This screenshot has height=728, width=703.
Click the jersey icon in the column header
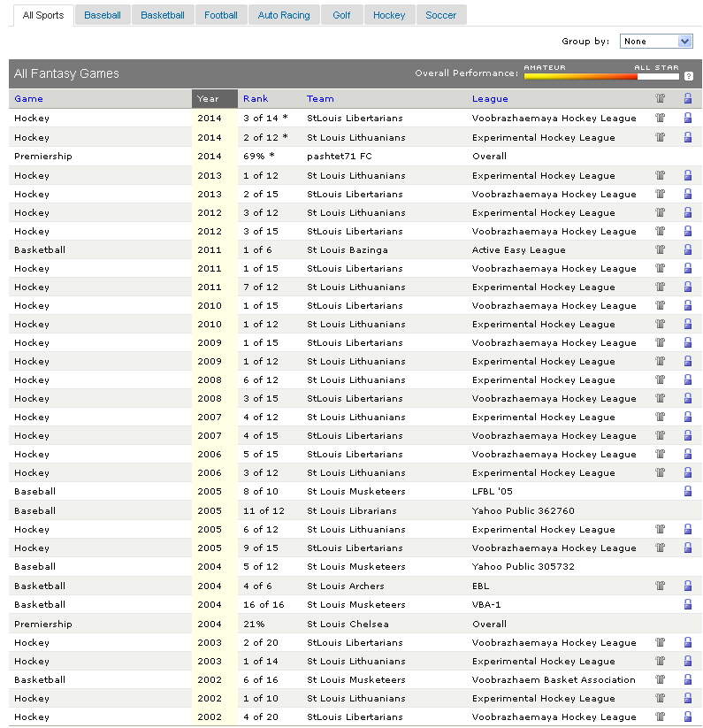[660, 99]
